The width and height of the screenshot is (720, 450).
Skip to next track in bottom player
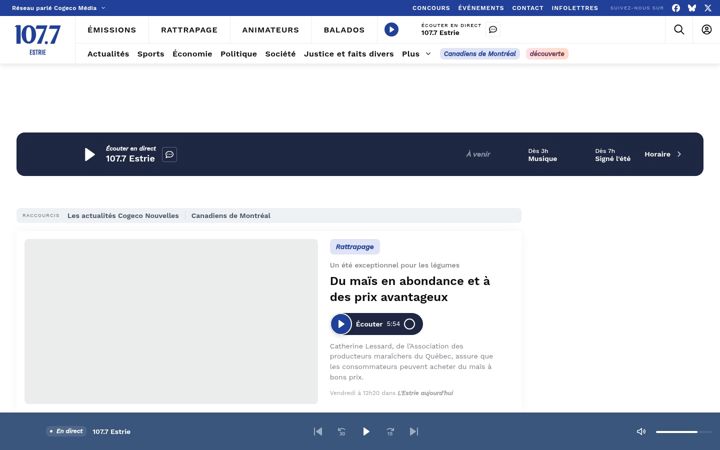(414, 432)
